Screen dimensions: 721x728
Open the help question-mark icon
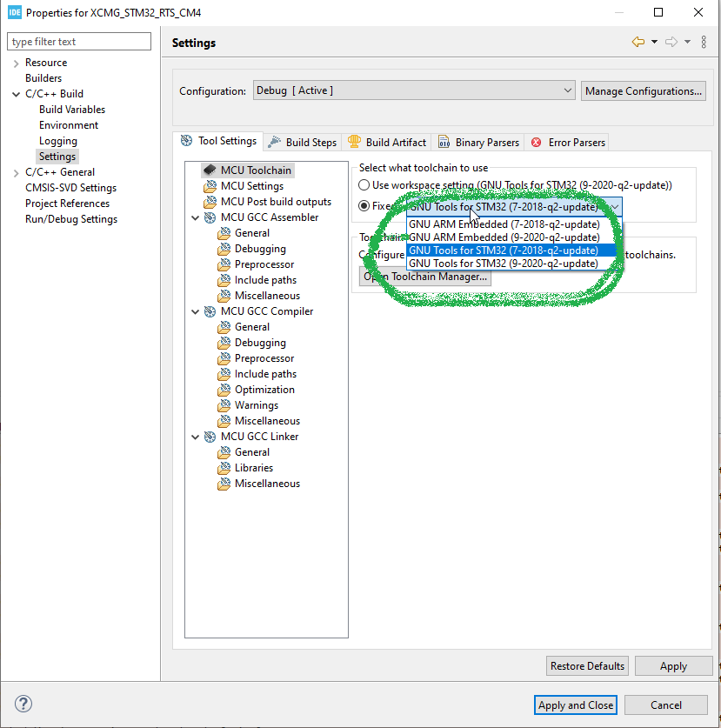tap(23, 704)
